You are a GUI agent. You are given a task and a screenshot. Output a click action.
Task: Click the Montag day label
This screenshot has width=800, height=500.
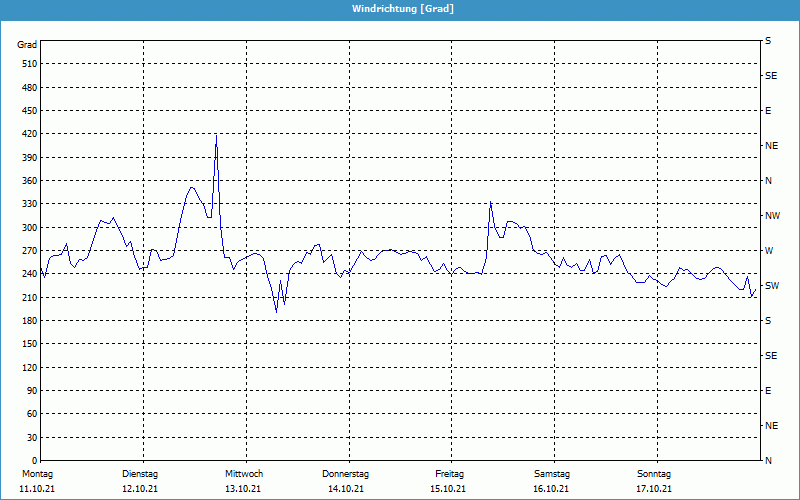click(x=37, y=473)
